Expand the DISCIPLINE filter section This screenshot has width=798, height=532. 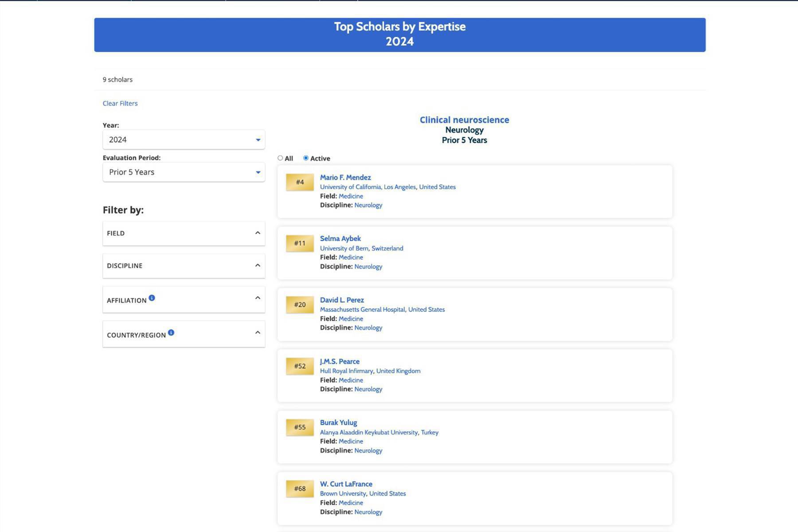[184, 266]
